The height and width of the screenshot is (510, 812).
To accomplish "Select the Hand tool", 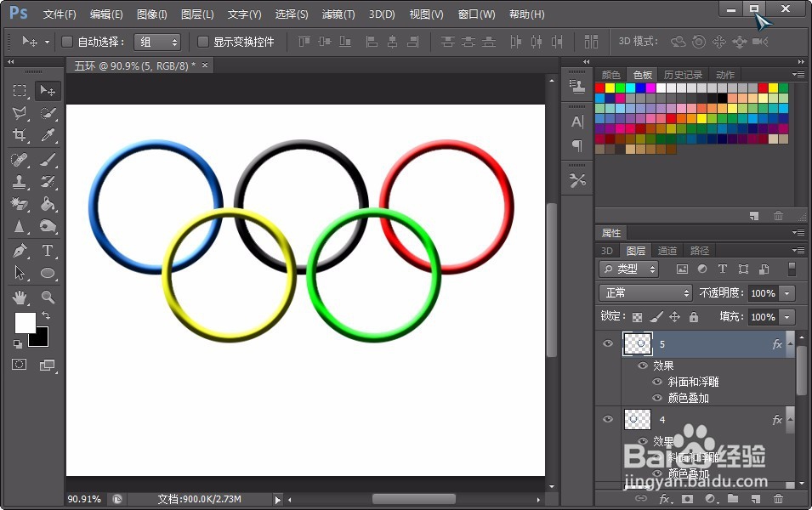I will click(x=20, y=297).
